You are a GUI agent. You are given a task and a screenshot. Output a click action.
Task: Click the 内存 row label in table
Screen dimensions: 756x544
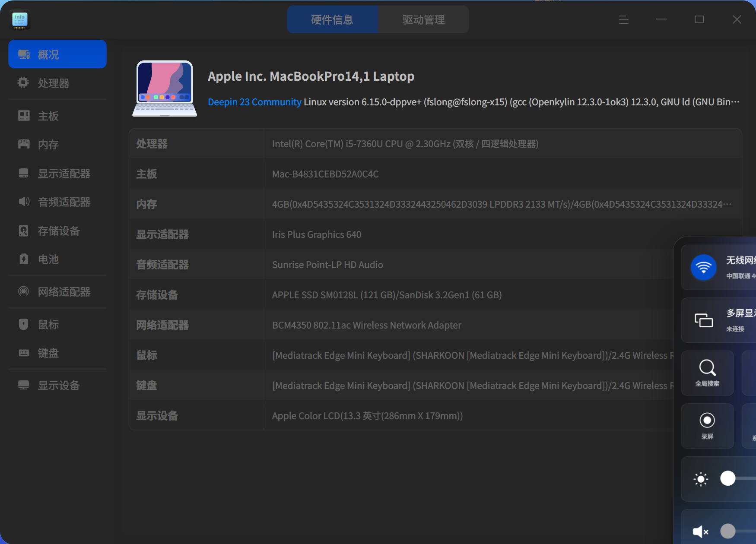[147, 204]
